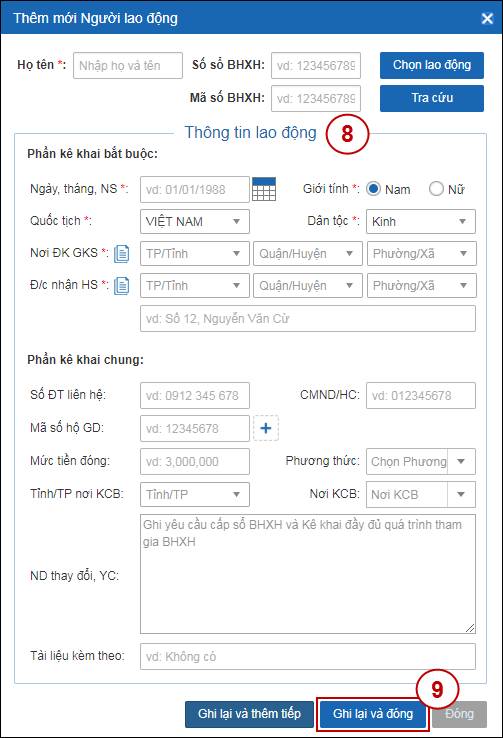Open TP/Tỉnh dropdown for Nơi ĐK GKS
The image size is (503, 738).
195,254
